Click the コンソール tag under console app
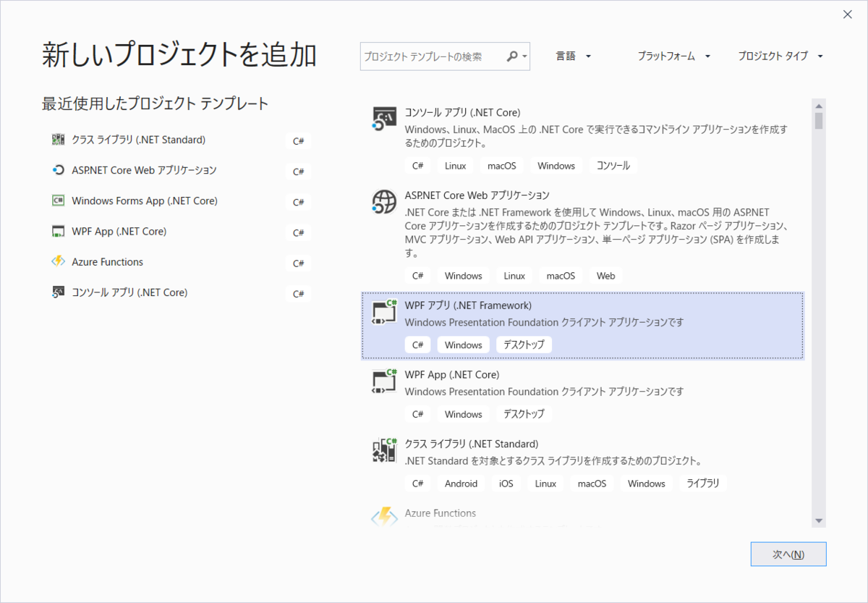Viewport: 868px width, 603px height. tap(613, 166)
